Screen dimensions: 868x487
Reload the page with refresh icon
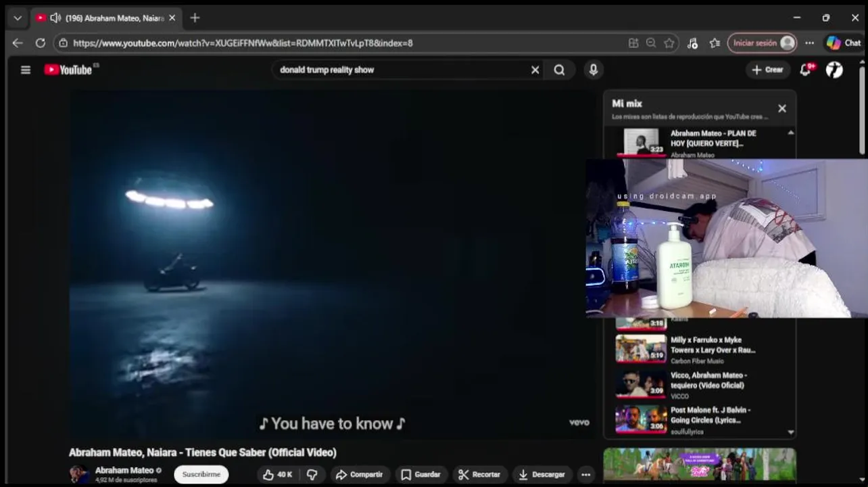(x=41, y=43)
